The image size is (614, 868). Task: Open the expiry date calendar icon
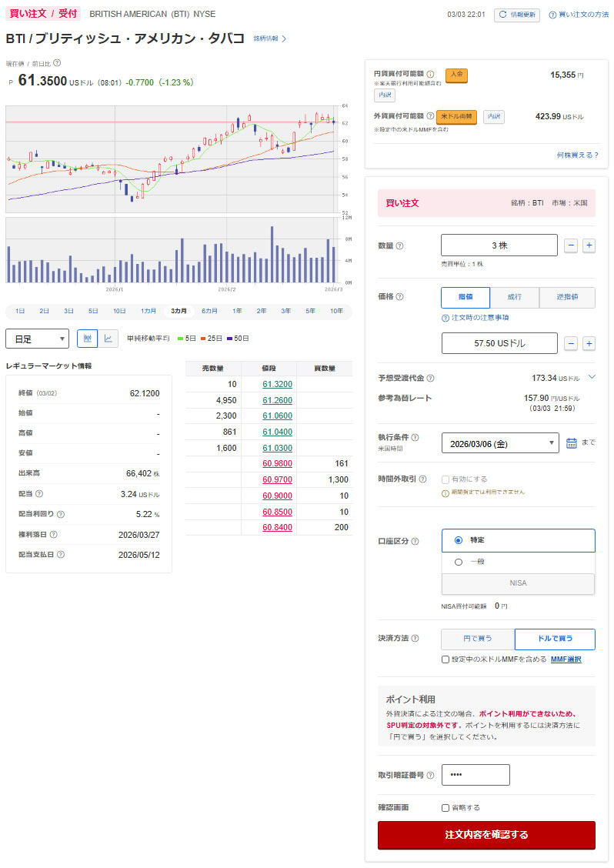[572, 443]
